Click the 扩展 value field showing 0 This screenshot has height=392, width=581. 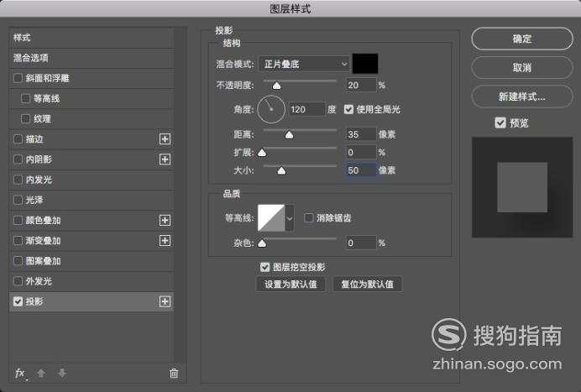tap(361, 152)
